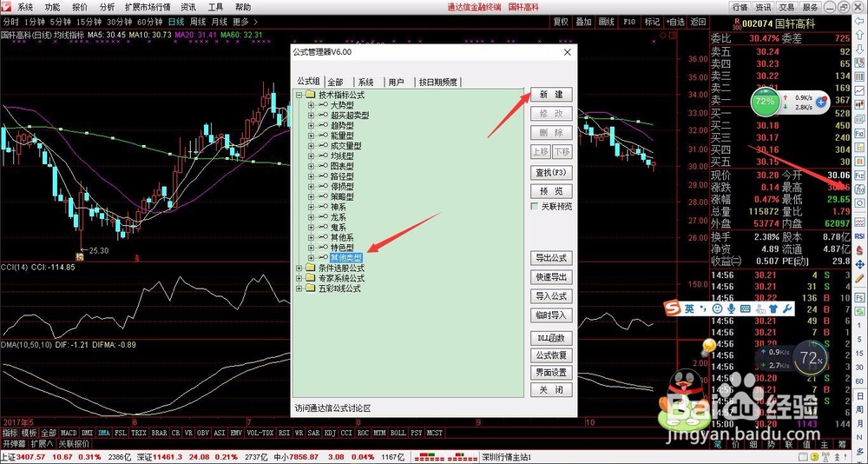Click the red line chart sidebar icon
This screenshot has height=464, width=868.
point(859,89)
